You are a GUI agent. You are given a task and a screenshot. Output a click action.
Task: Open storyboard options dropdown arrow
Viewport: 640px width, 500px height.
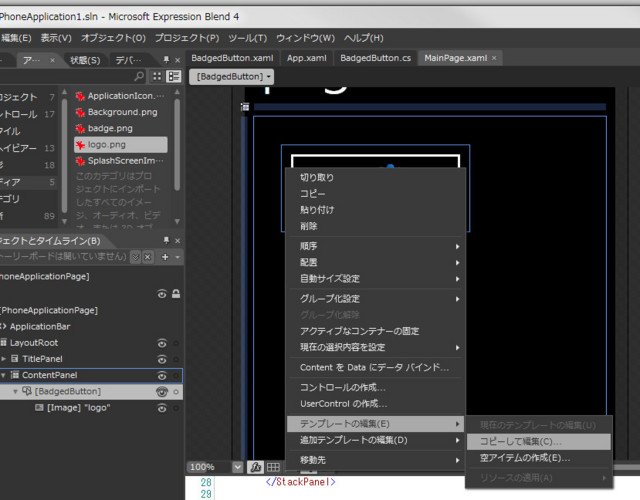click(178, 257)
